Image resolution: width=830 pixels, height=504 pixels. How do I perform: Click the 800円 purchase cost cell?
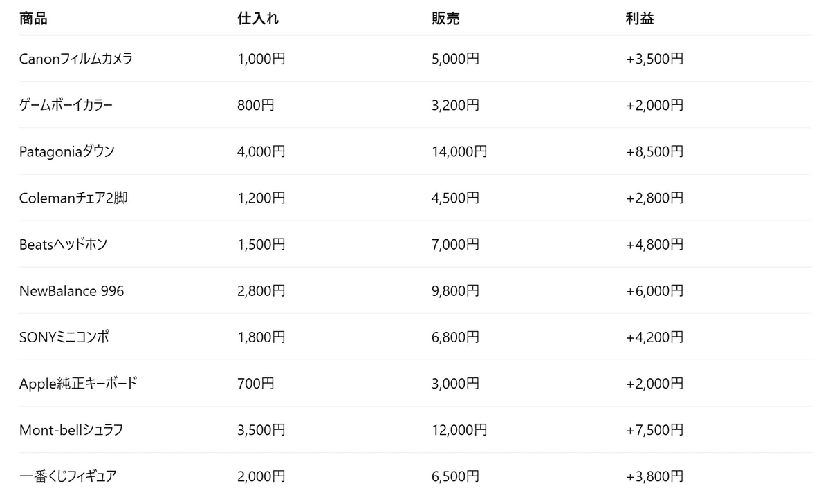pos(256,105)
